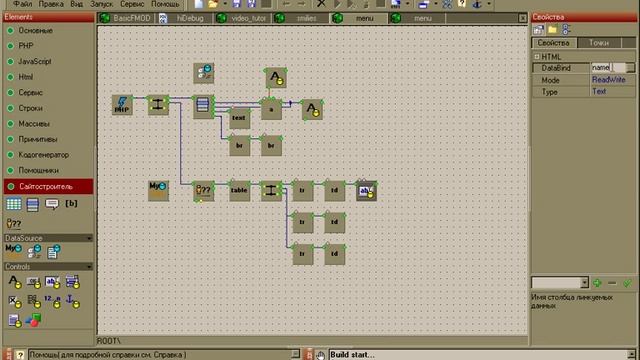The width and height of the screenshot is (640, 360).
Task: Select the [b] tag element in palette
Action: (71, 203)
